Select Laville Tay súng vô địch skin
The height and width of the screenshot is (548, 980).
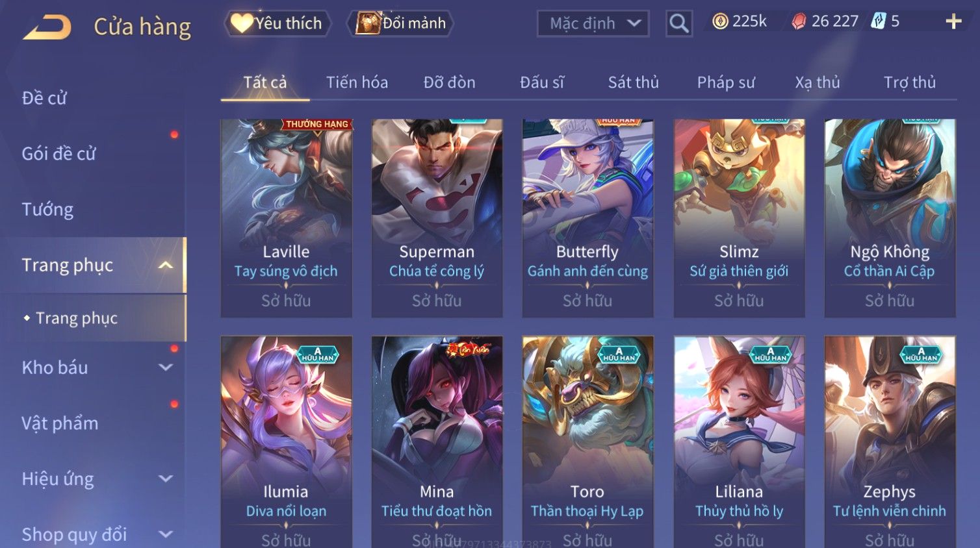point(286,218)
